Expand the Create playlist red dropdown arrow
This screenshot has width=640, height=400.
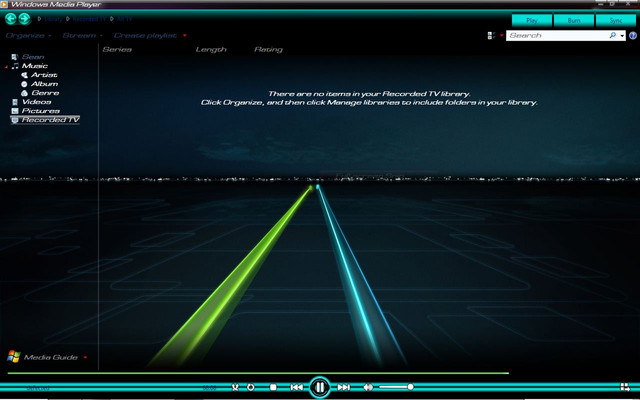(x=184, y=36)
